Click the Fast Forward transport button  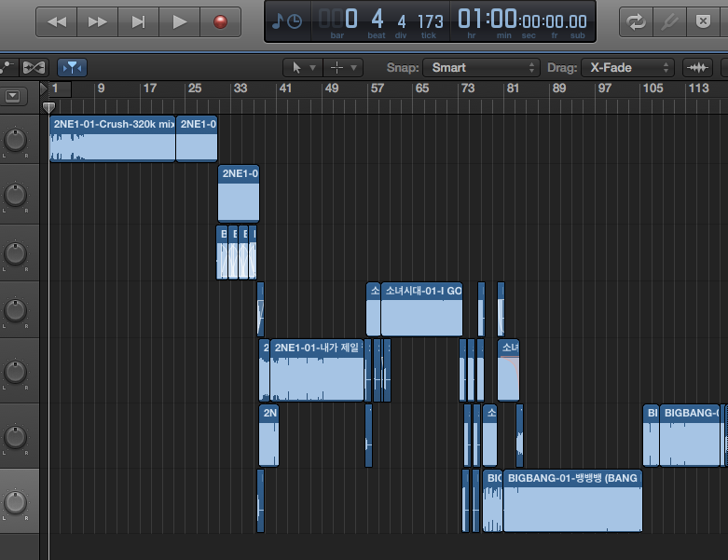pos(98,21)
